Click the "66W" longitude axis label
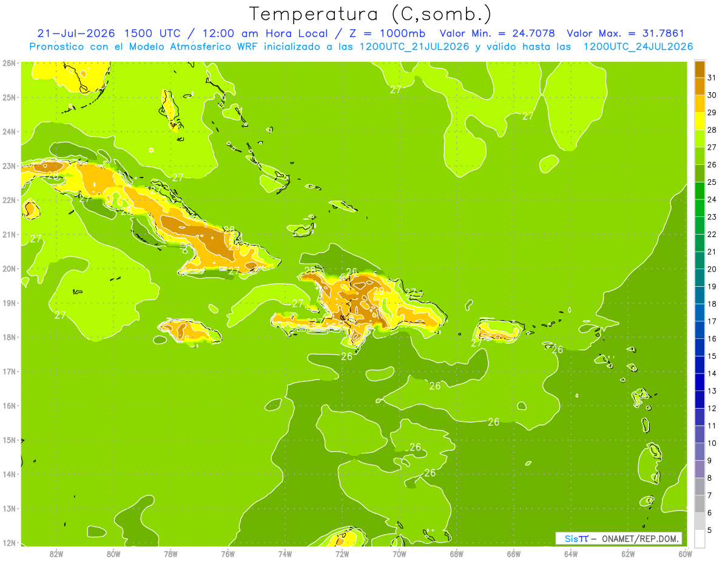 click(x=514, y=554)
